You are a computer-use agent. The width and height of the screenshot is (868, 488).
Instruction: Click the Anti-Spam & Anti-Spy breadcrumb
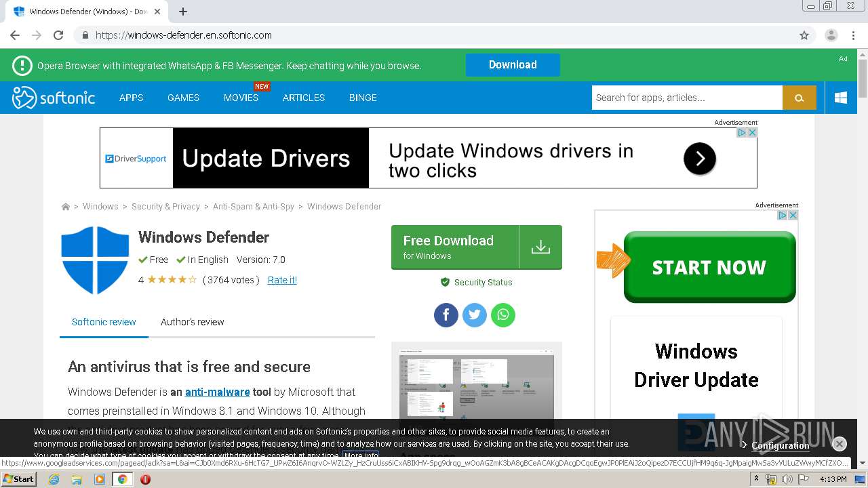coord(254,207)
